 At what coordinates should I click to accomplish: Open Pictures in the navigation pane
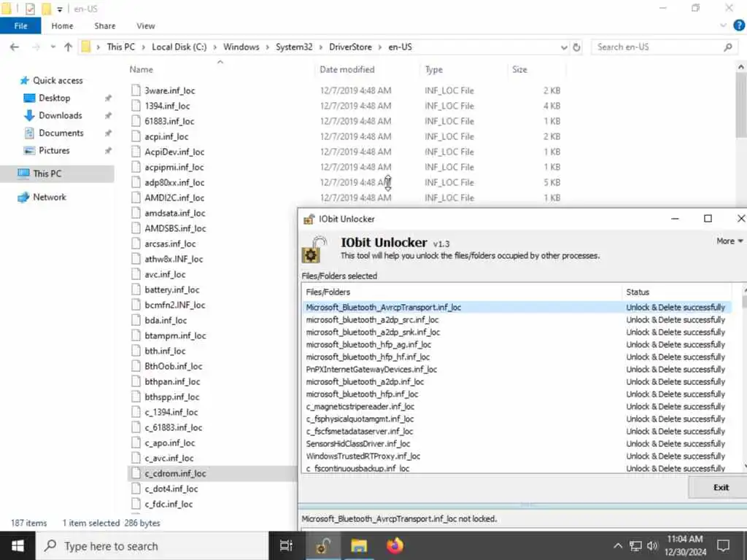tap(54, 150)
